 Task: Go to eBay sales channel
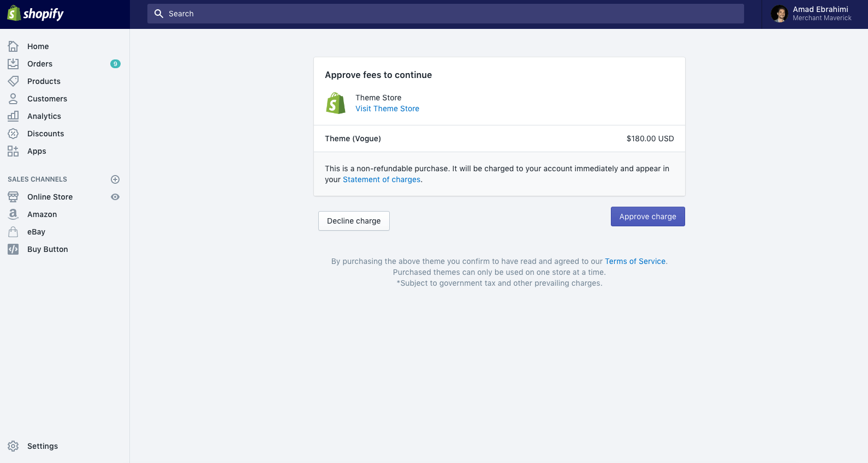(36, 232)
